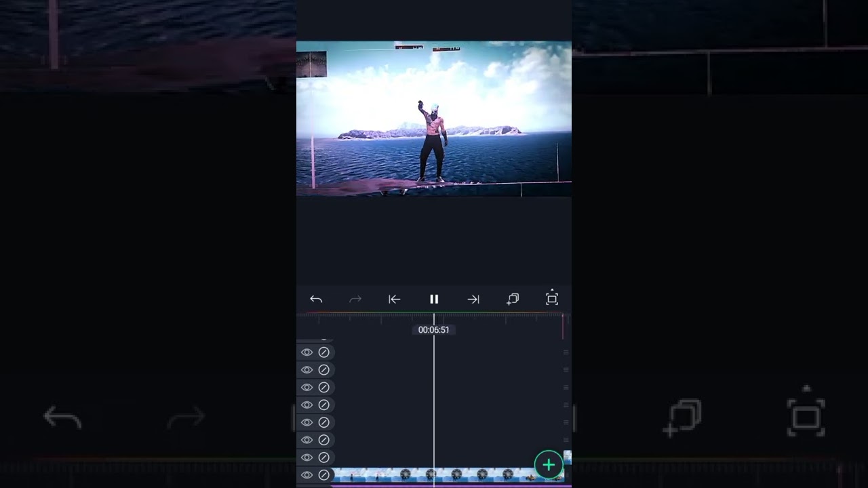Tap the fit-to-frame view icon
868x488 pixels.
click(x=552, y=298)
